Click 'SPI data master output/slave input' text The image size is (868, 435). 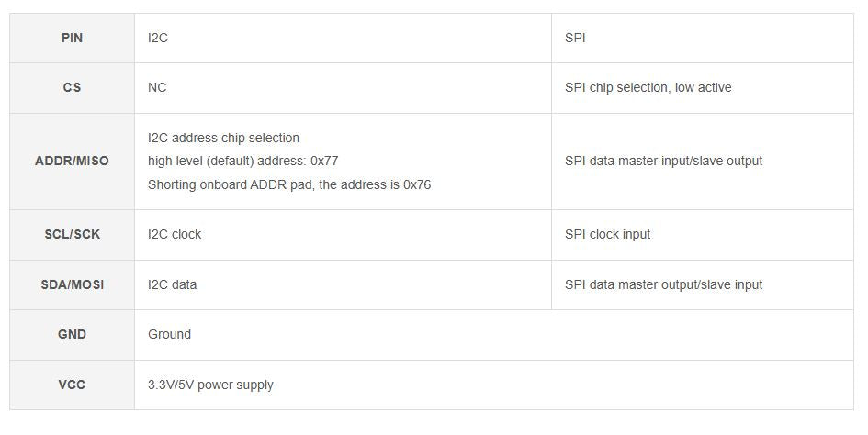[663, 285]
